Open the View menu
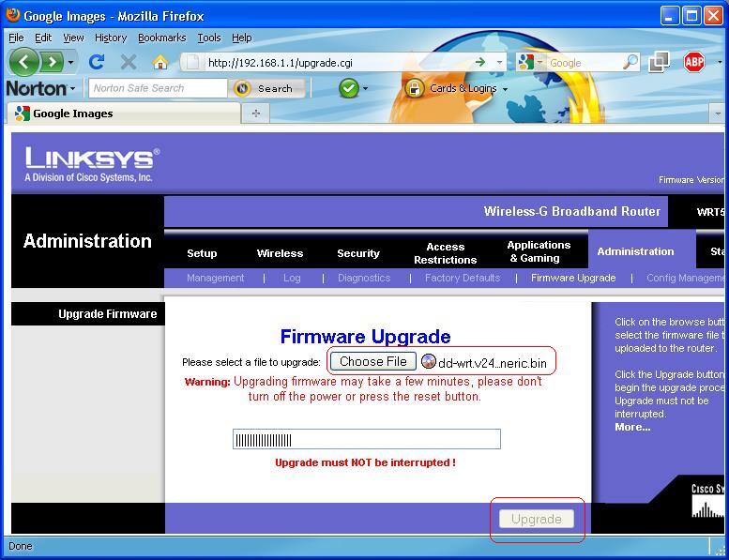Image resolution: width=729 pixels, height=560 pixels. pos(73,38)
